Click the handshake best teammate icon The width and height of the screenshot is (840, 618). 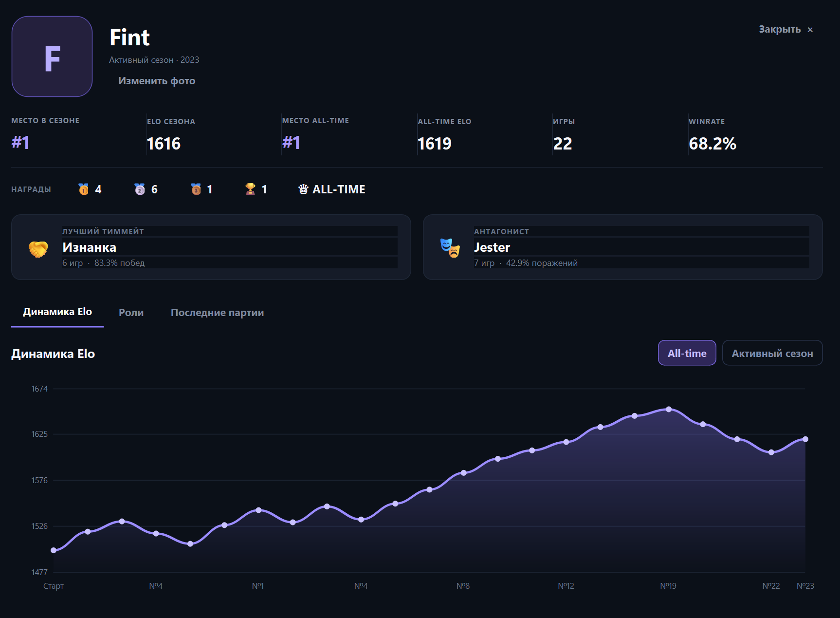click(x=38, y=249)
